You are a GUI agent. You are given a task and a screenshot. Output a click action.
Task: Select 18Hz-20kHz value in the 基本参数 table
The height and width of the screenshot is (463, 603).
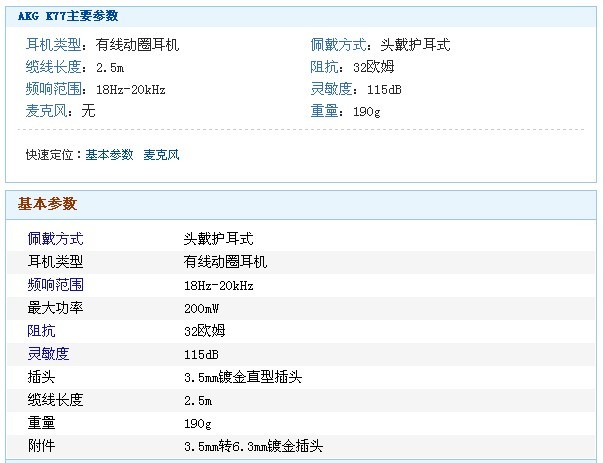pos(219,285)
